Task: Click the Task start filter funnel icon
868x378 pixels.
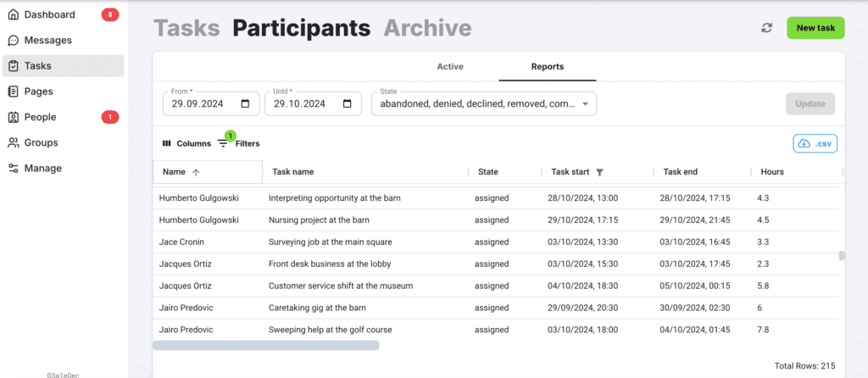Action: (x=600, y=172)
